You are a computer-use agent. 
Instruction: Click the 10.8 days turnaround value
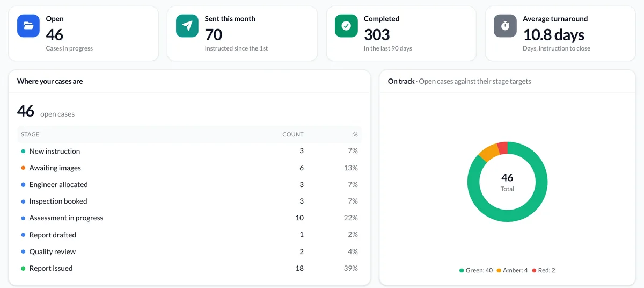(x=554, y=34)
